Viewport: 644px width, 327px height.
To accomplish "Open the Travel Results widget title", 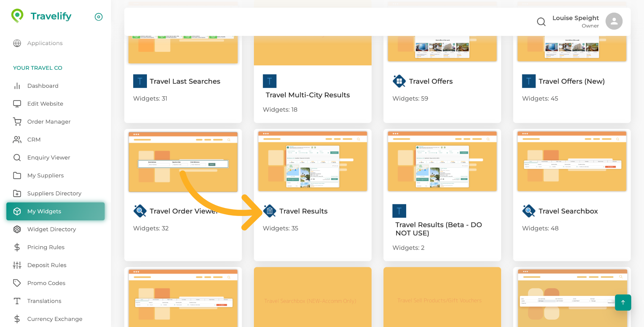I will pos(303,211).
